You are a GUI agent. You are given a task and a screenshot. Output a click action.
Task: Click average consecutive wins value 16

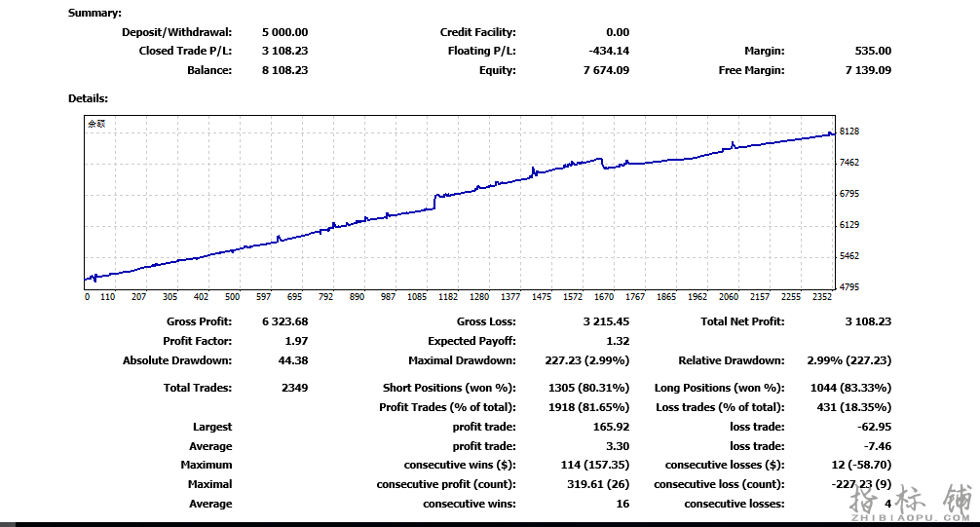click(x=622, y=504)
